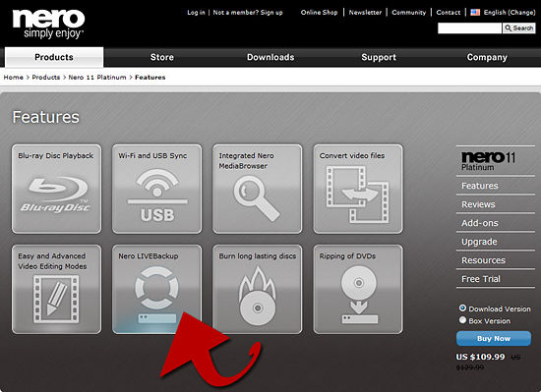Open the Community link

click(x=409, y=13)
